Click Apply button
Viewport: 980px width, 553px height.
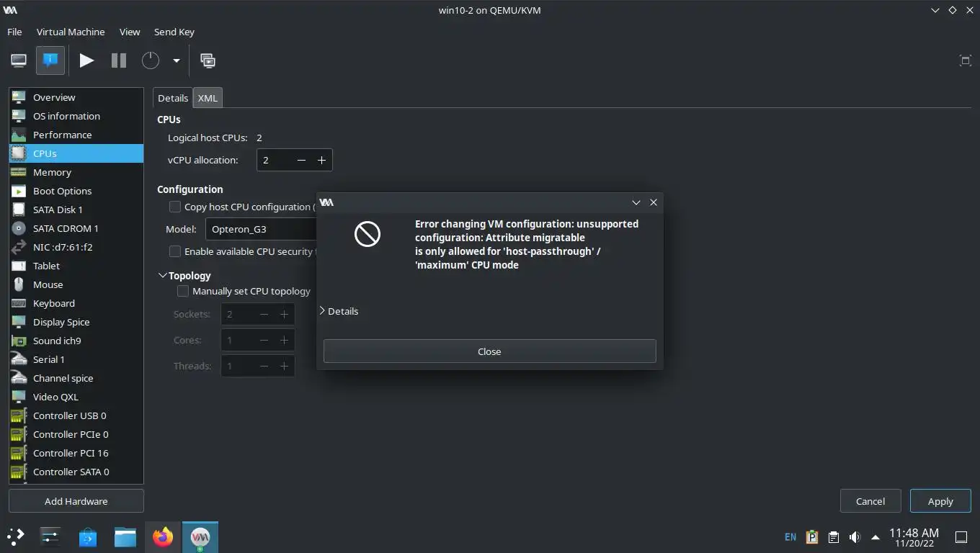[940, 501]
